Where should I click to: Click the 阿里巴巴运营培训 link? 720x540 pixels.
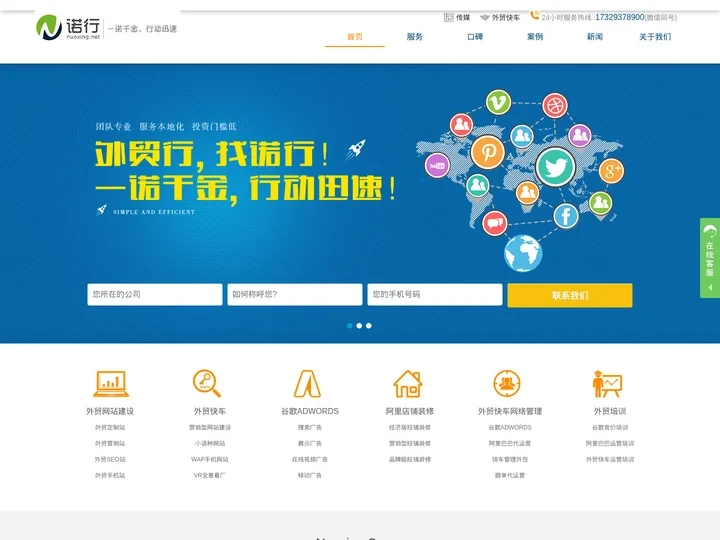pyautogui.click(x=610, y=443)
